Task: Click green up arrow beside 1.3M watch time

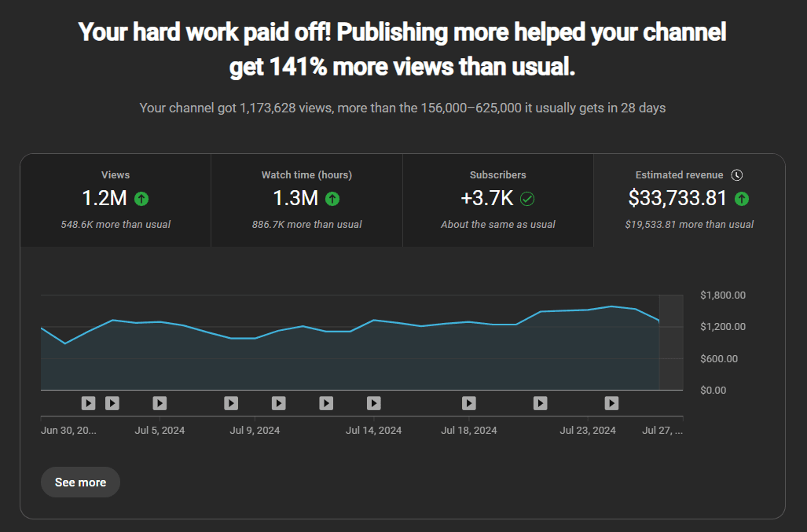Action: point(332,199)
